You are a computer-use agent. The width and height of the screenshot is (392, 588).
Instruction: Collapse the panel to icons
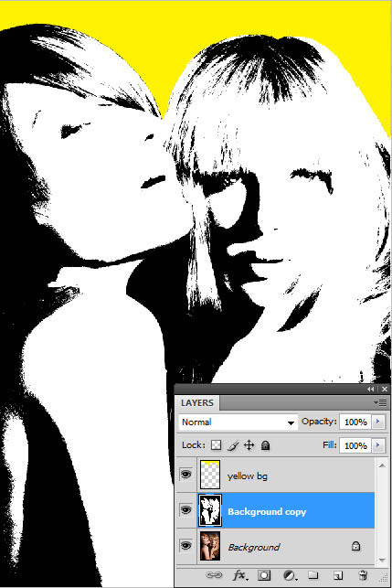(x=371, y=390)
